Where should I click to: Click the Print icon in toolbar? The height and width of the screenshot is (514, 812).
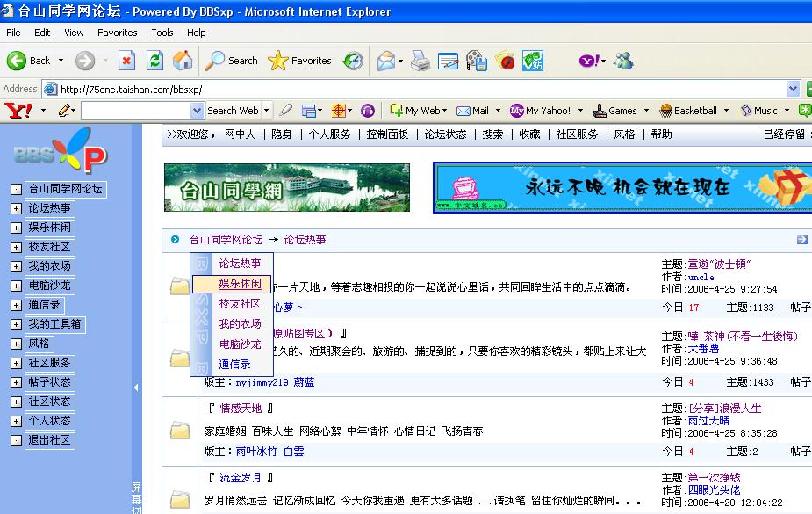click(420, 61)
